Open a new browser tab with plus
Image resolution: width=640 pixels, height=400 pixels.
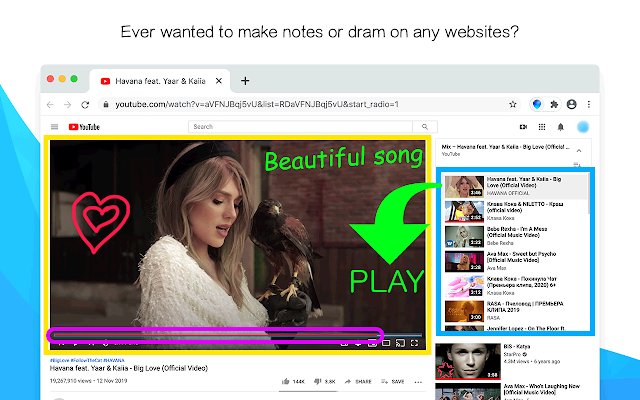pyautogui.click(x=245, y=81)
